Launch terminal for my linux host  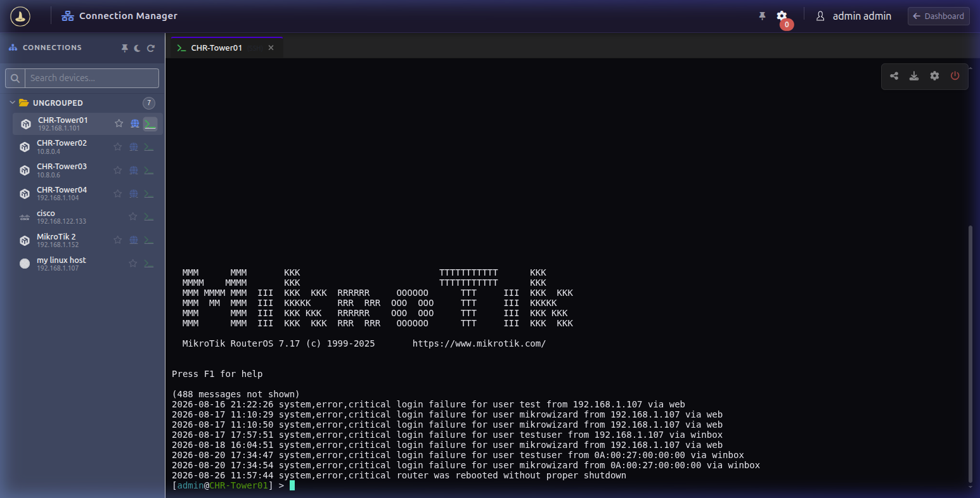click(149, 264)
